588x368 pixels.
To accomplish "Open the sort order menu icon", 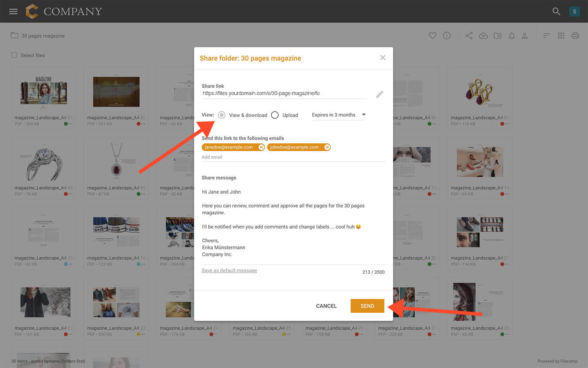I will click(x=546, y=36).
